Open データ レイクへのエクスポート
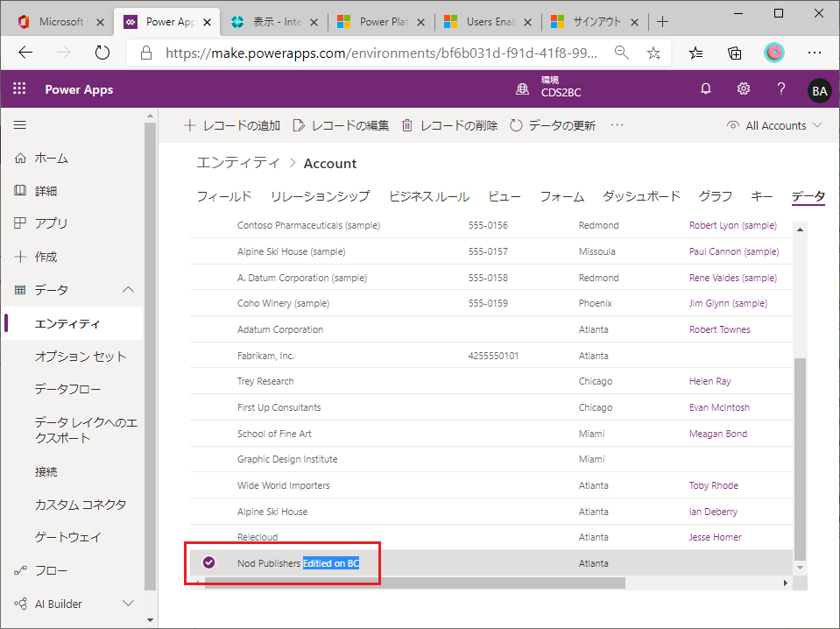This screenshot has height=629, width=840. coord(86,430)
